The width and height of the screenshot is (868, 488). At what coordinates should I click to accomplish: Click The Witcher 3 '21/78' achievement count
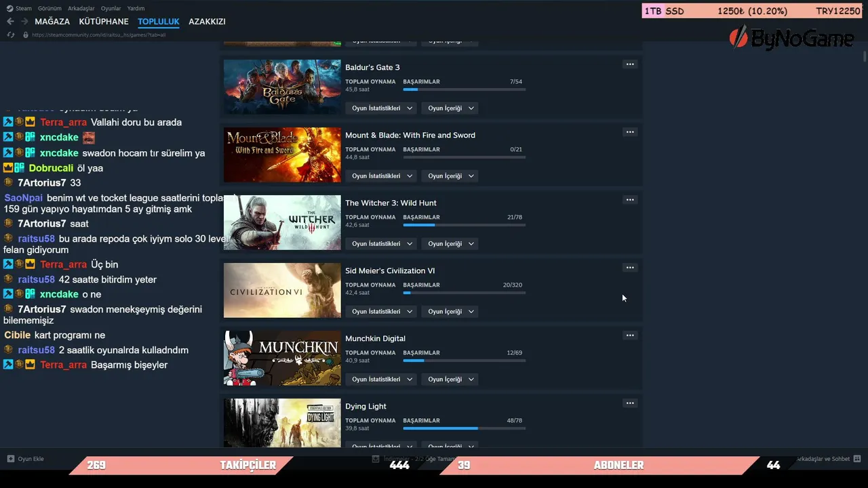[x=515, y=218]
